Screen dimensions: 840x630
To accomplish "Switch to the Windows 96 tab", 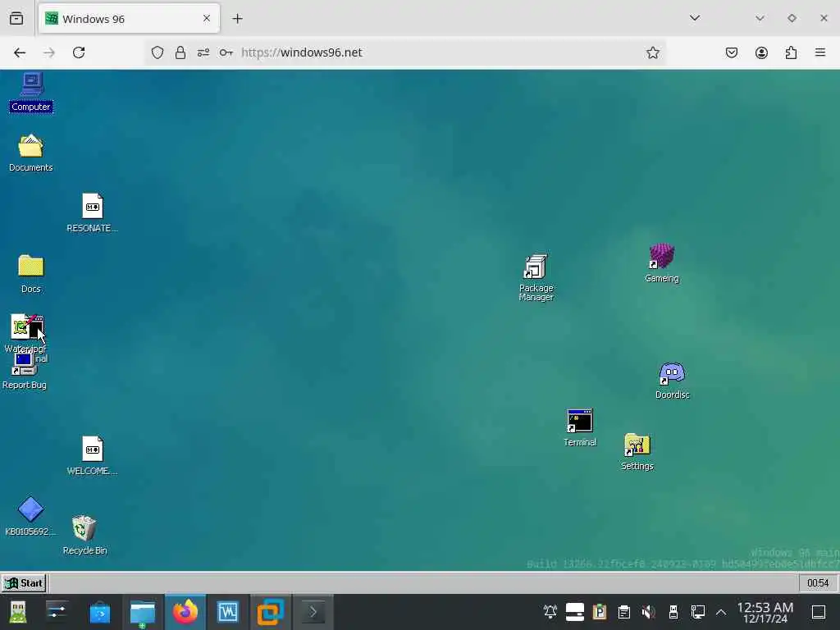I will point(129,19).
